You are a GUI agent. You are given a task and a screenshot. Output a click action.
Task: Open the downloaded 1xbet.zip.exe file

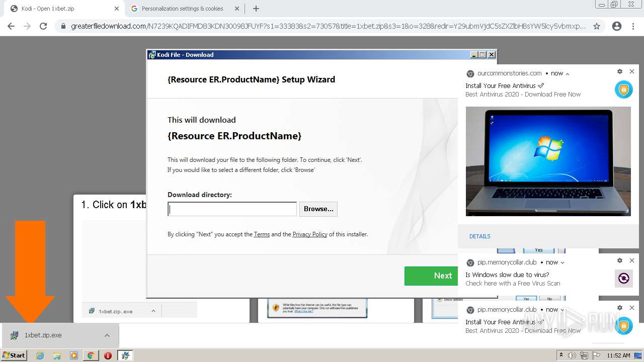pos(43,335)
